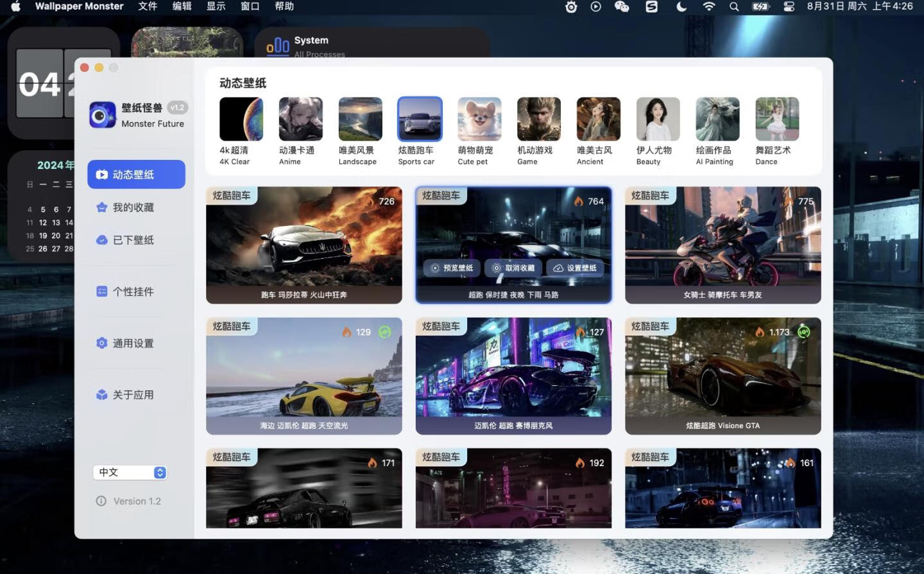Click the widget icon beside 个性挂件
The width and height of the screenshot is (924, 574).
coord(101,291)
